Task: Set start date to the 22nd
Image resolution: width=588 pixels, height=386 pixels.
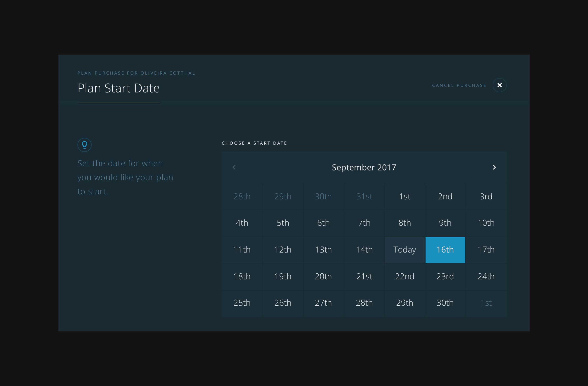Action: pos(405,276)
